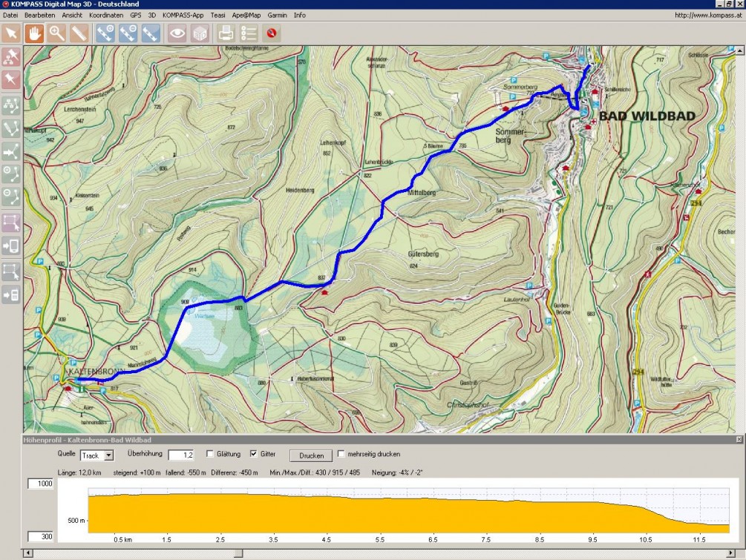Open the 3D cube view
This screenshot has height=560, width=746.
[199, 33]
